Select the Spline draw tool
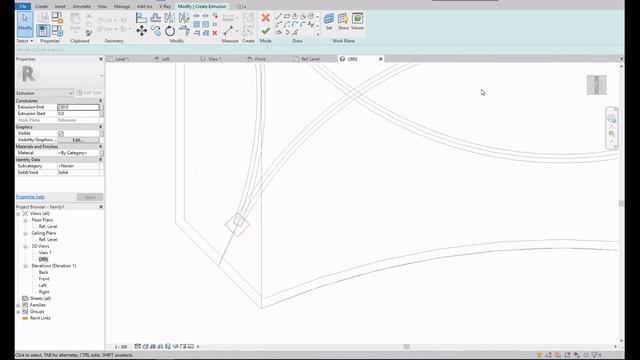Image resolution: width=640 pixels, height=360 pixels. tap(311, 24)
